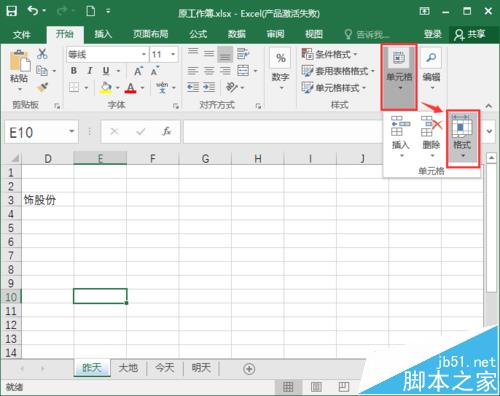Align text to top of cell
The image size is (500, 396).
(193, 53)
